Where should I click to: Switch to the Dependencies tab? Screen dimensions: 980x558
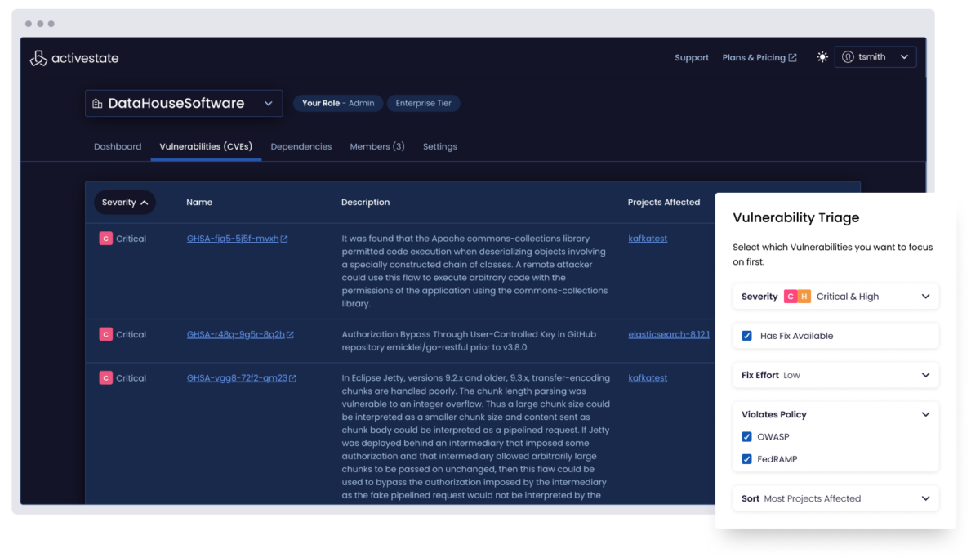click(x=301, y=147)
